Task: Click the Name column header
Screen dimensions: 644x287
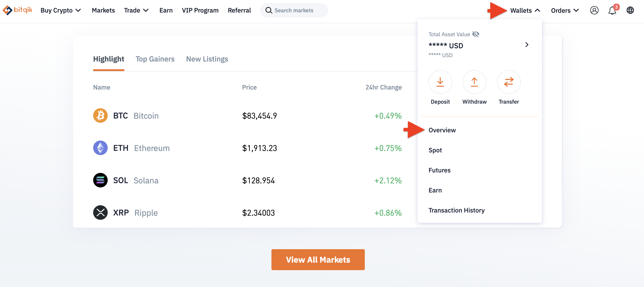Action: (102, 87)
